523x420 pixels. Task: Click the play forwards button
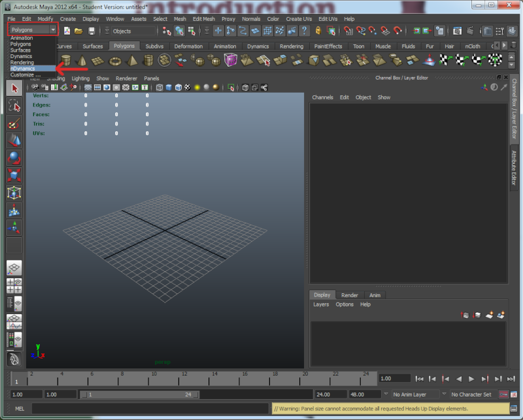pyautogui.click(x=471, y=379)
